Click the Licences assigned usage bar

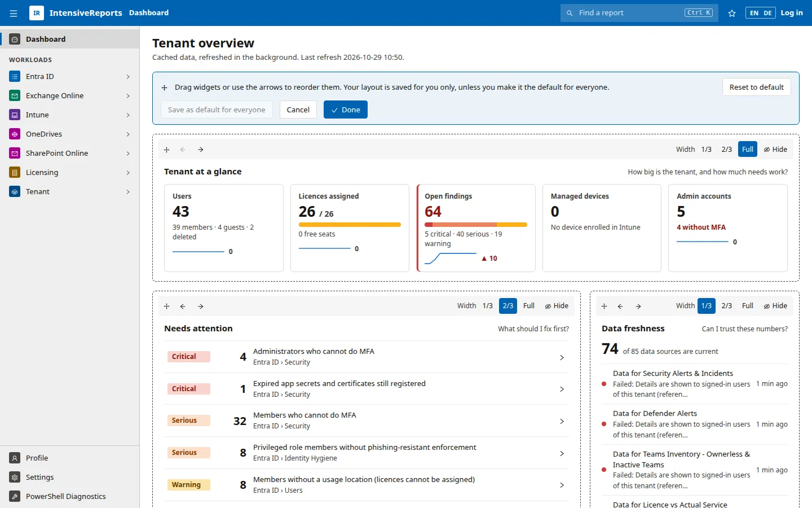[350, 225]
